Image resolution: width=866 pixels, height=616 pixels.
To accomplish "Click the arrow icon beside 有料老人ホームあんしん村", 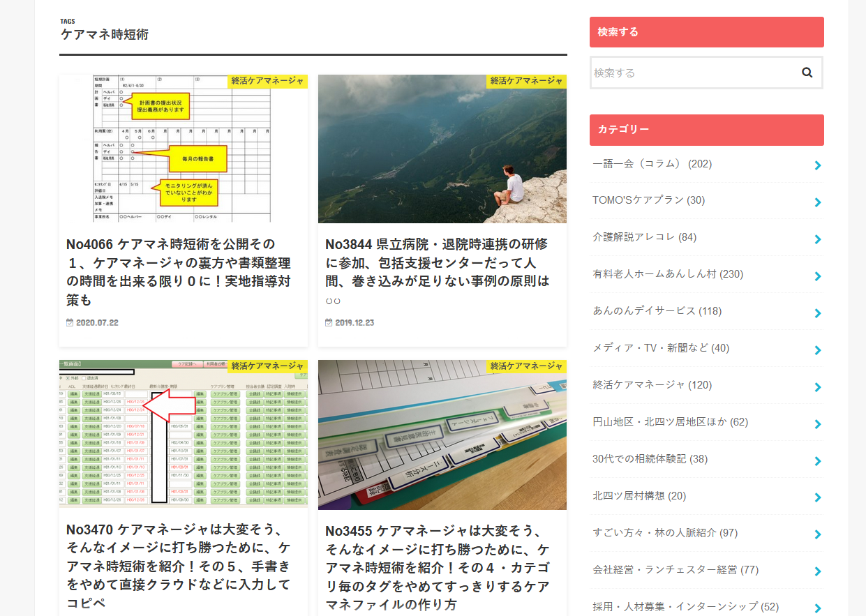I will click(x=818, y=276).
